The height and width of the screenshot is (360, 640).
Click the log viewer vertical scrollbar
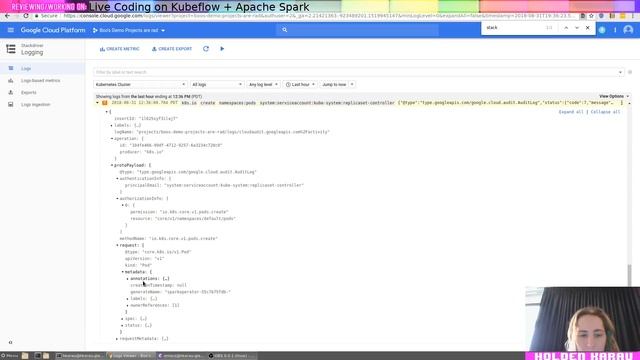pyautogui.click(x=629, y=275)
